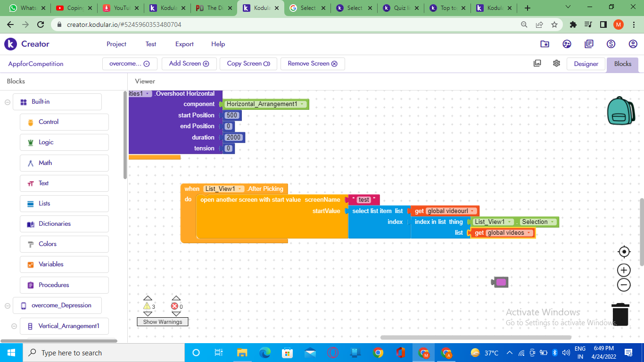
Task: Open the account profile icon
Action: coord(633,44)
